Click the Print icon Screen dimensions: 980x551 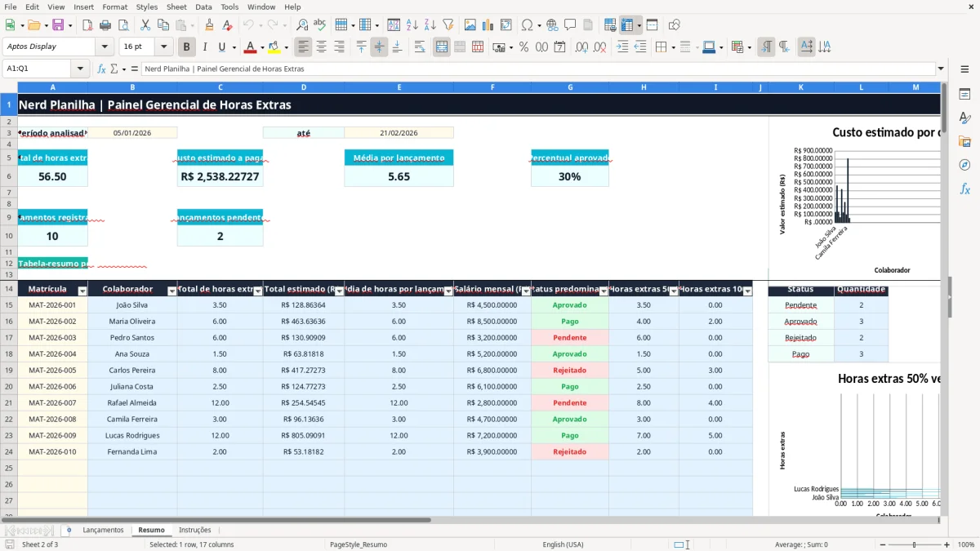coord(105,25)
